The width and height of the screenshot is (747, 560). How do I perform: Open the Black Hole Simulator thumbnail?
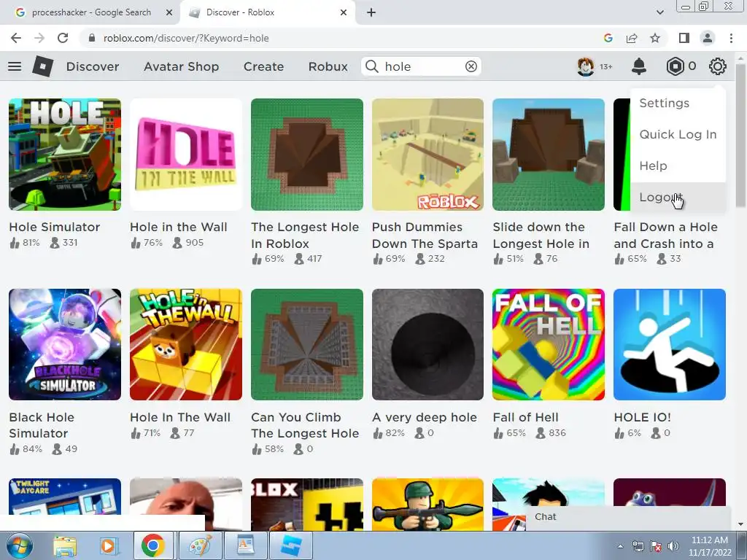coord(65,344)
